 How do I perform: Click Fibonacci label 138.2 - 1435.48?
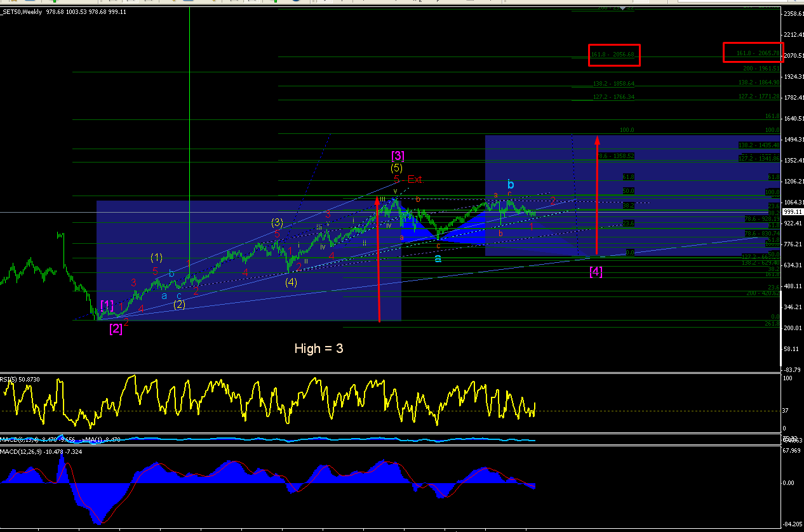coord(759,145)
